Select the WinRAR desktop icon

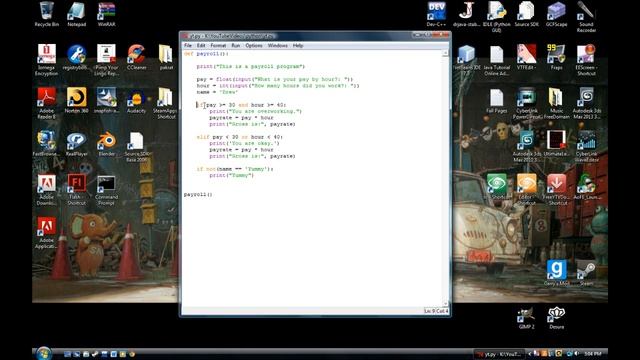pyautogui.click(x=107, y=14)
